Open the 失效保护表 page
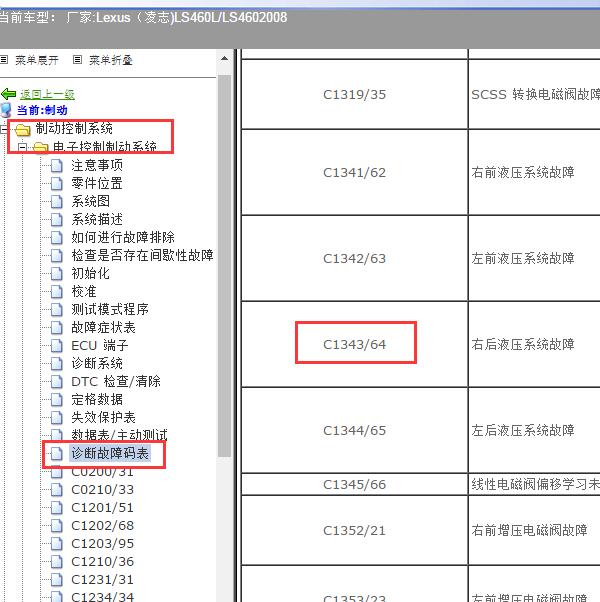 [x=104, y=417]
